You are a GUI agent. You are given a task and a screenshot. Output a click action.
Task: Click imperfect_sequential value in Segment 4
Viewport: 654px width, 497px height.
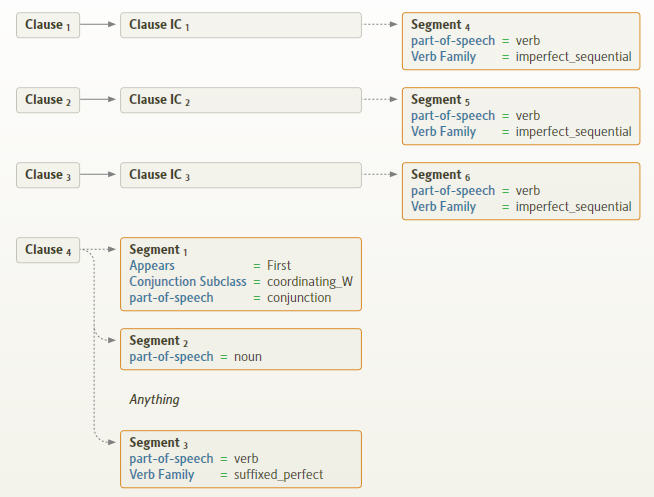[573, 57]
